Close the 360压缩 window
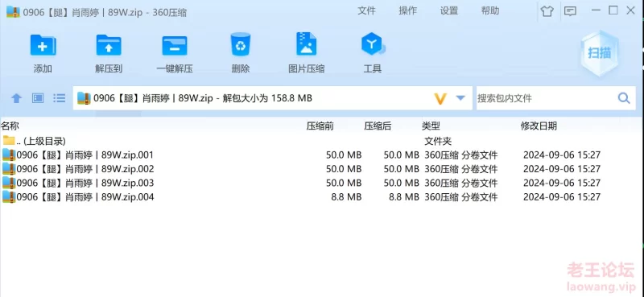 [x=630, y=10]
